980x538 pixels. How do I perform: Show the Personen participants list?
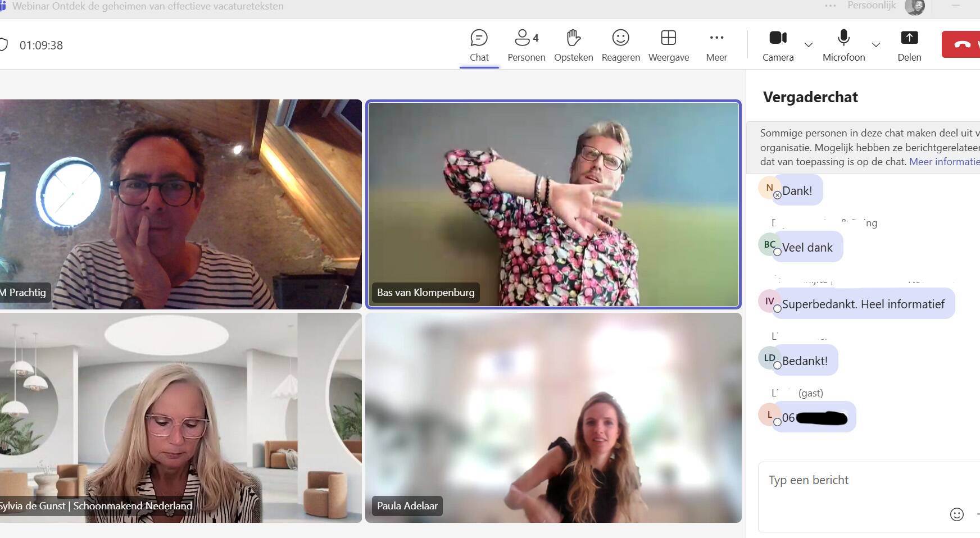[x=526, y=45]
